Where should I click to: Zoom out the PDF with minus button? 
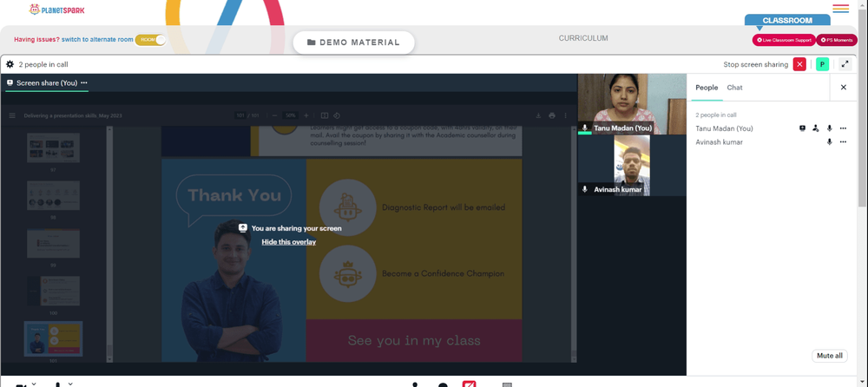274,115
